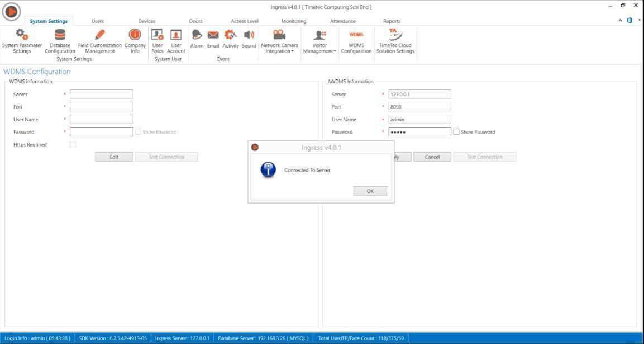Click 'SDK Version' entry in status bar
Image resolution: width=644 pixels, height=344 pixels.
[113, 338]
